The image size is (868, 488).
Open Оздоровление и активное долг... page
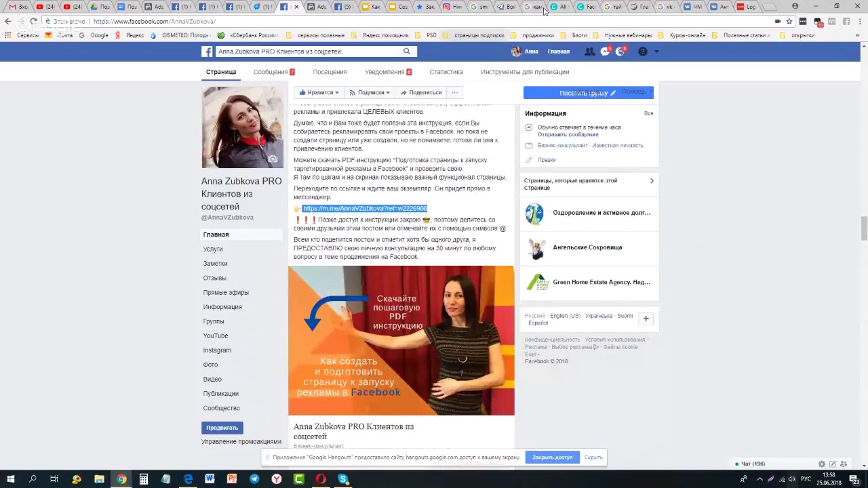(x=601, y=213)
